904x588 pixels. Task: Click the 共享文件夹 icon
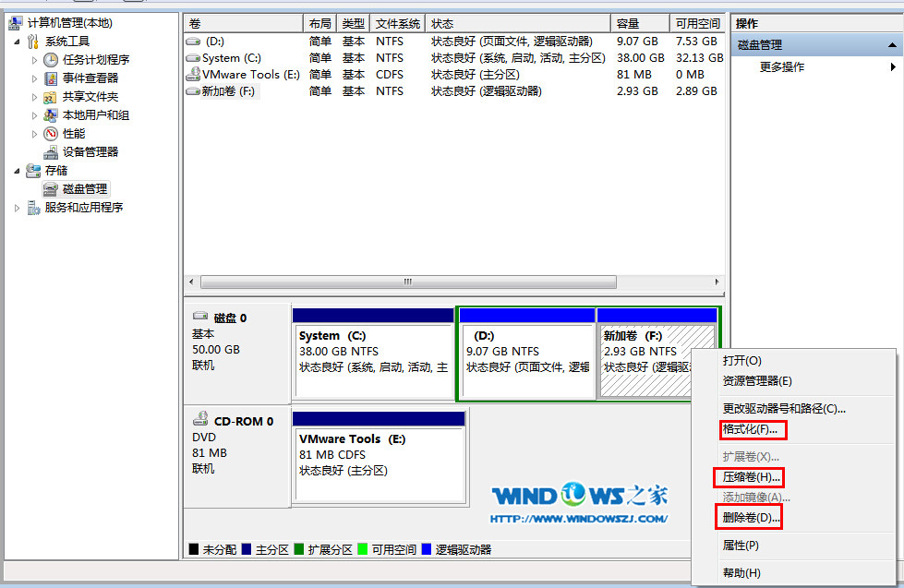51,97
